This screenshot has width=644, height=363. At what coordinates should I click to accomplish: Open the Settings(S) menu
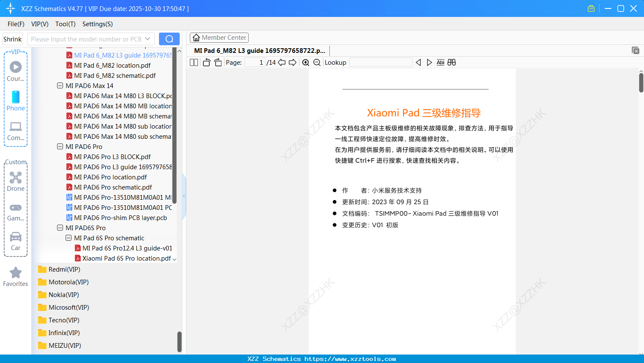pos(97,24)
